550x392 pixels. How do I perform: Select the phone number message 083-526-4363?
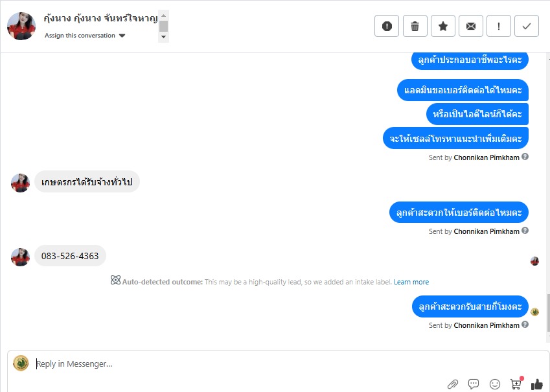70,256
